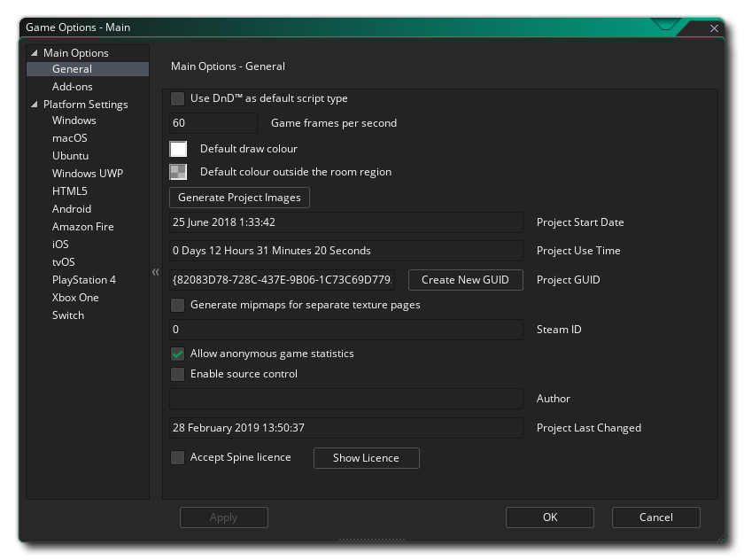Screen dimensions: 744x560
Task: Collapse the Platform Settings tree section
Action: point(33,104)
